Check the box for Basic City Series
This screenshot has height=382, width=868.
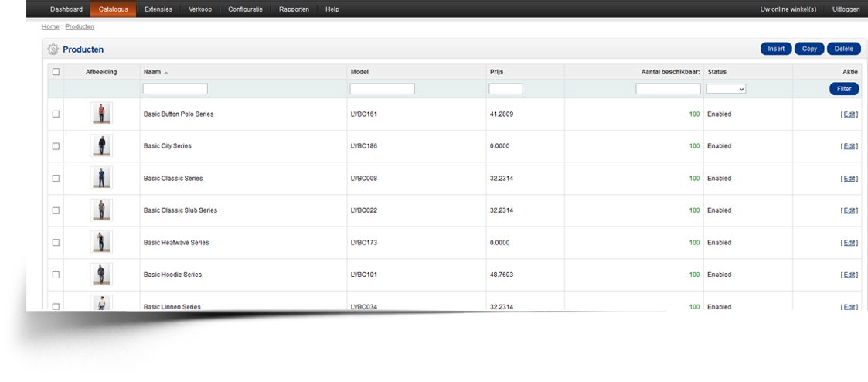point(56,146)
